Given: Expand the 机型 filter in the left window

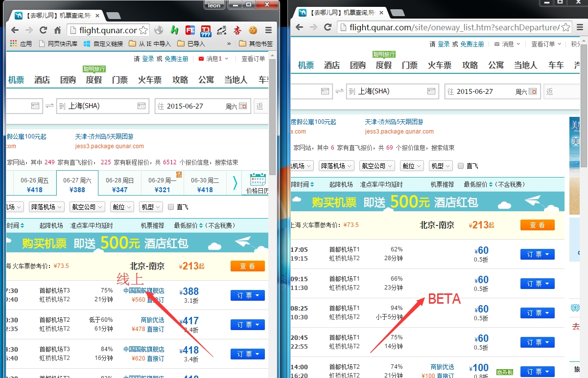Looking at the screenshot, I should click(x=151, y=207).
